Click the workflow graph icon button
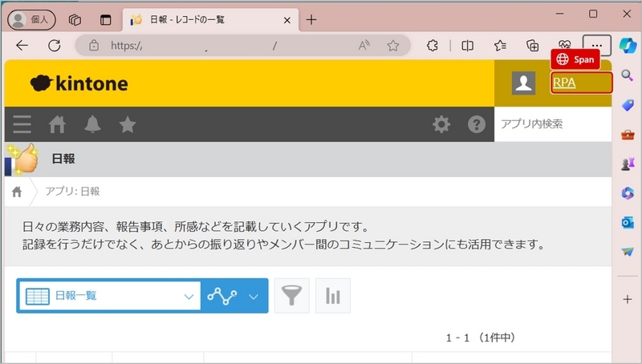This screenshot has height=364, width=642. (222, 296)
